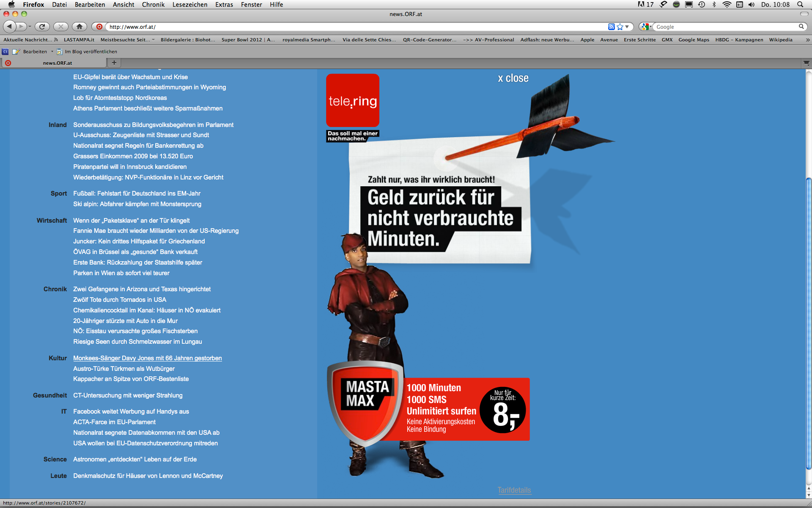Click the scrollbar down arrow

click(809, 495)
